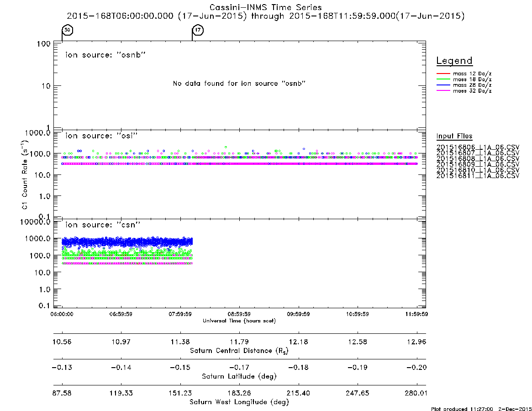Viewport: 532px width, 411px height.
Task: Click the longitude value 247.65
Action: click(358, 393)
